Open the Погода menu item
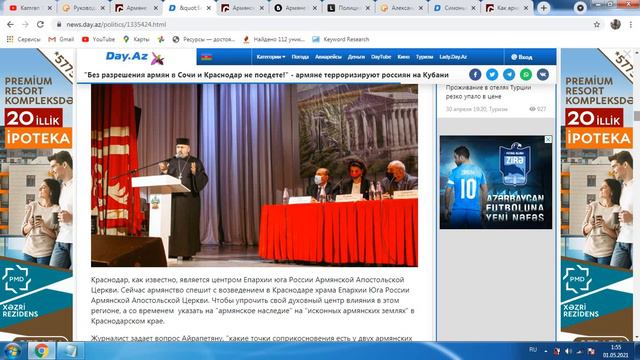Viewport: 640px width, 360px height. pos(300,57)
